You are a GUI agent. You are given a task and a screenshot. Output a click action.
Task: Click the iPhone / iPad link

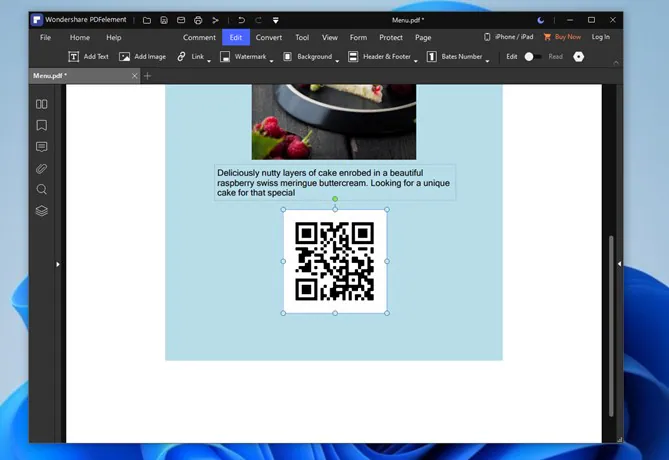[509, 37]
